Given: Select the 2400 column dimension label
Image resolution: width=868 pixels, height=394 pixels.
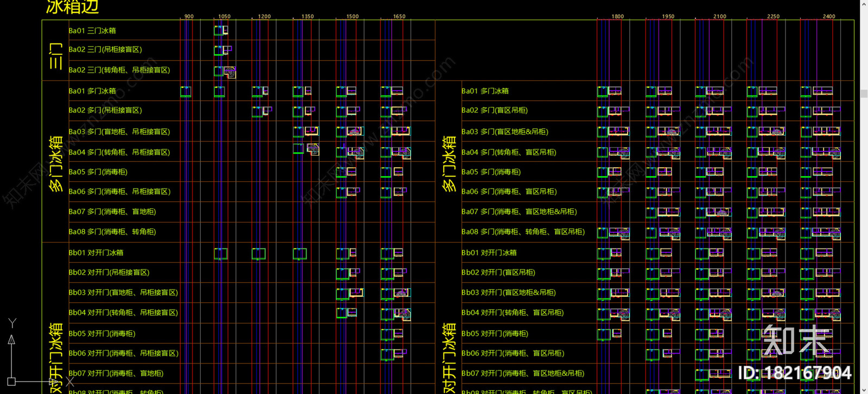Looking at the screenshot, I should click(829, 16).
